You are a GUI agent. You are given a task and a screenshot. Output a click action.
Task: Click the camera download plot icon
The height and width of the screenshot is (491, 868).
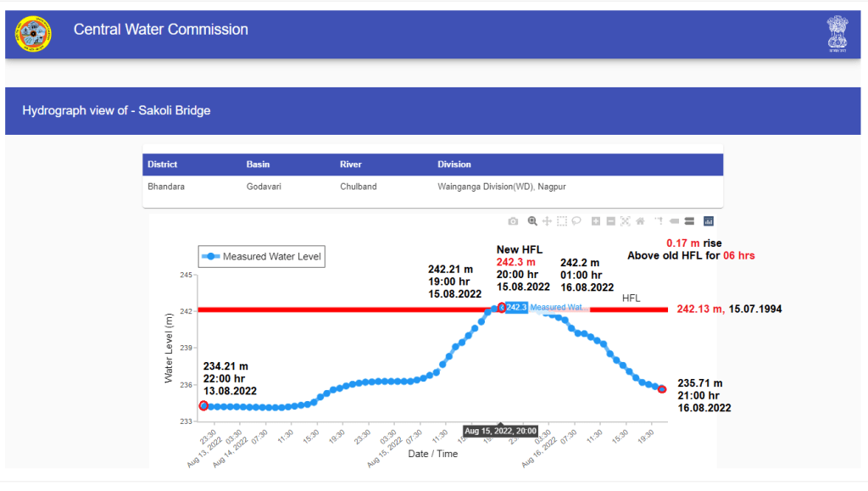[x=513, y=221]
